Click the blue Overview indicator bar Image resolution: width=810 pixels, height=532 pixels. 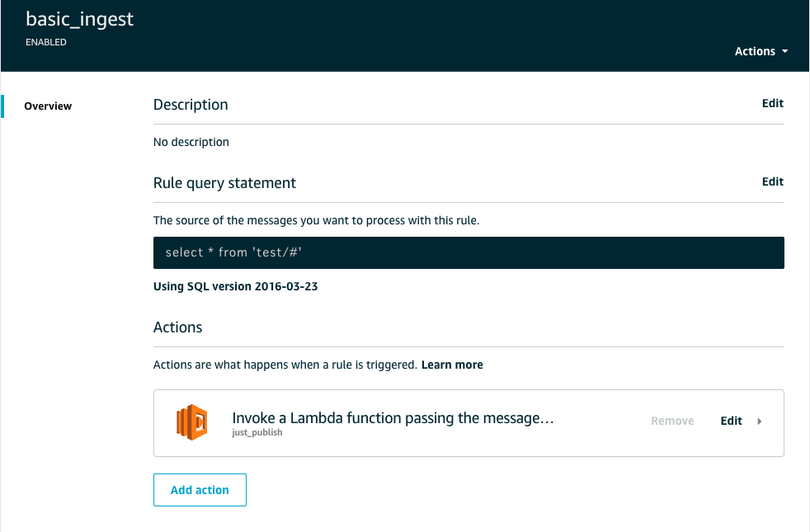pyautogui.click(x=2, y=106)
